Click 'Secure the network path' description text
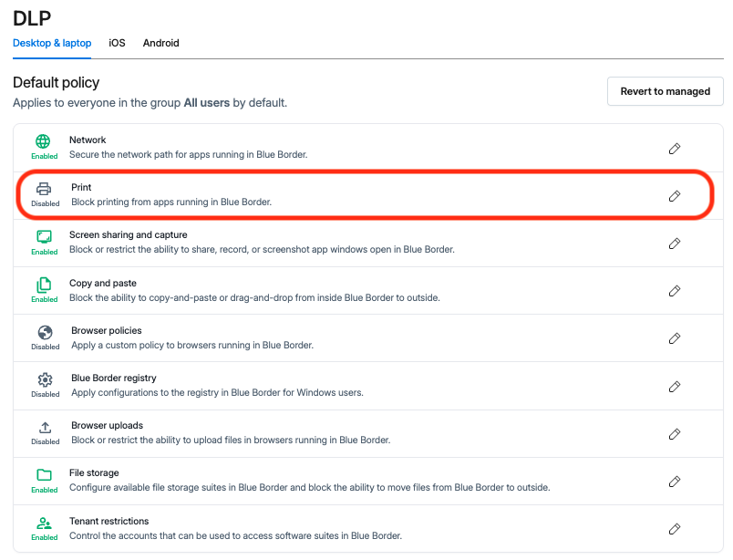The image size is (733, 560). (189, 154)
